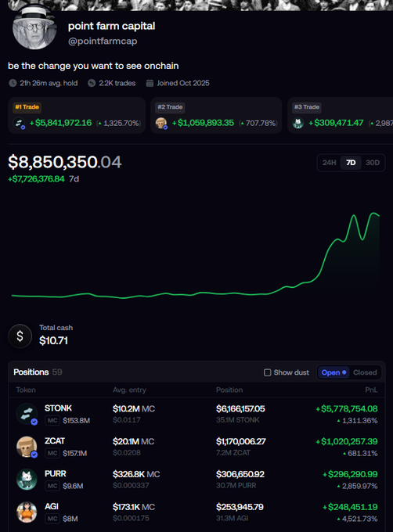The image size is (393, 532).
Task: Switch chart range to 24H
Action: (x=330, y=163)
